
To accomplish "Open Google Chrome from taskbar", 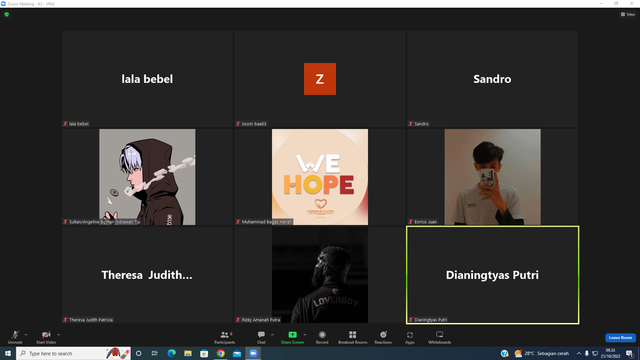I will coord(220,353).
